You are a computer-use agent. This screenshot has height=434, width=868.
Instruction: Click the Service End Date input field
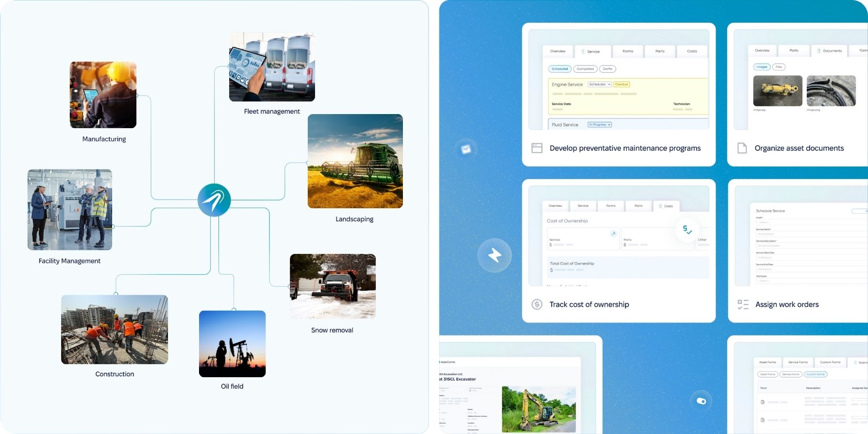click(x=812, y=269)
